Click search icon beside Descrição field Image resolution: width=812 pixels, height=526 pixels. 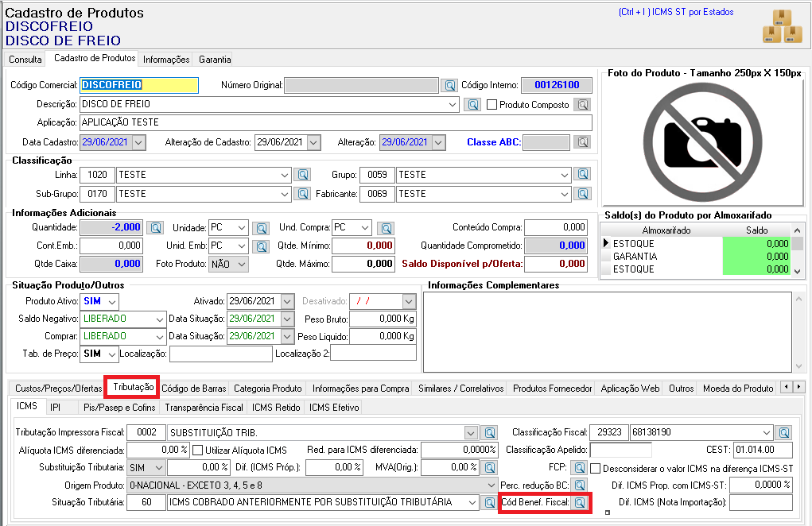472,104
